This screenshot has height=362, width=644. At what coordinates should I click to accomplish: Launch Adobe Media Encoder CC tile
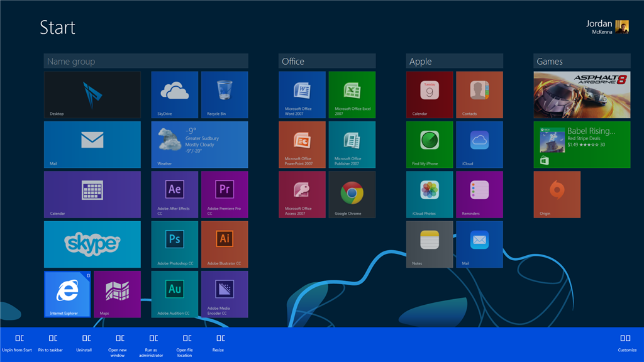(x=225, y=294)
